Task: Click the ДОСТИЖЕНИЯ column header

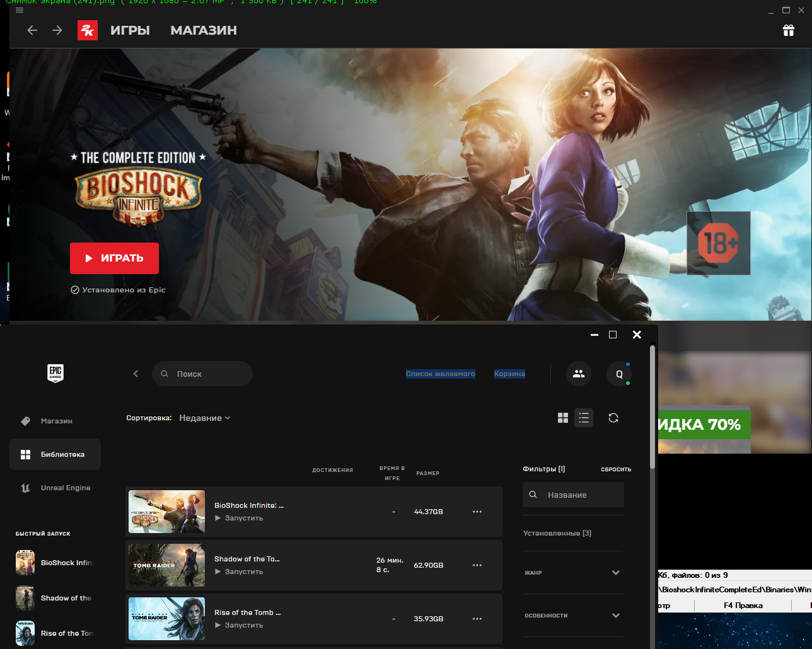Action: [332, 470]
